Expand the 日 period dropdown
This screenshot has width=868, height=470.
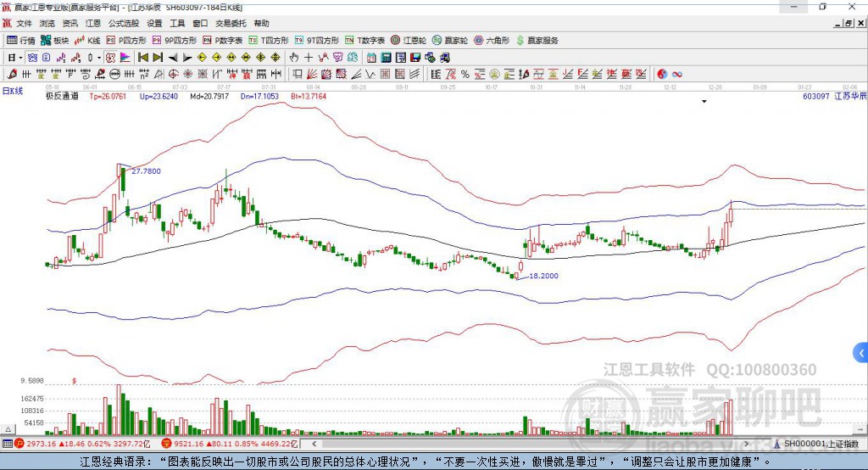[x=20, y=58]
